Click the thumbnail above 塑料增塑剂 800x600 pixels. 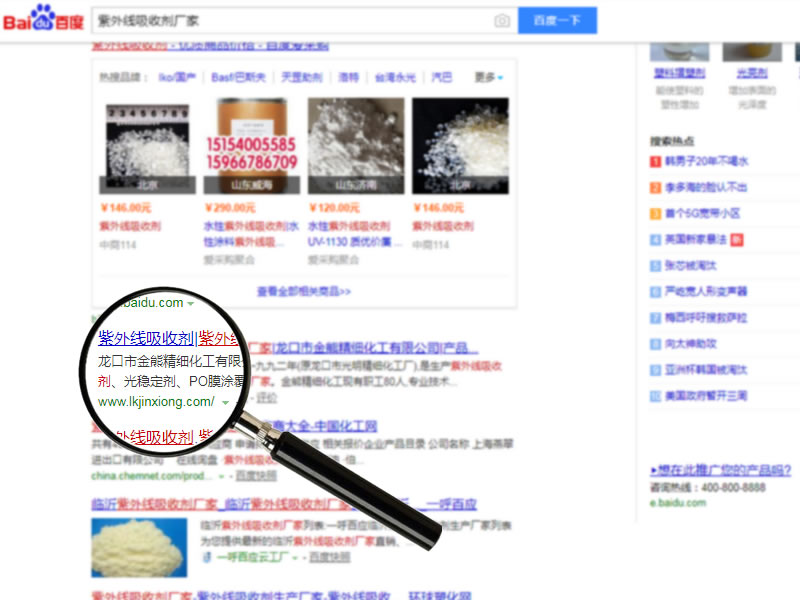(x=680, y=52)
